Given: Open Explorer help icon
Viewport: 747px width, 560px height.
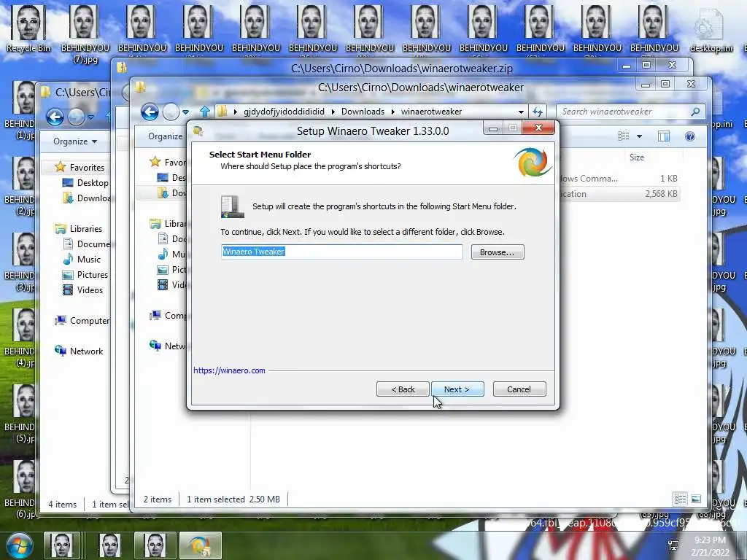Looking at the screenshot, I should coord(690,136).
